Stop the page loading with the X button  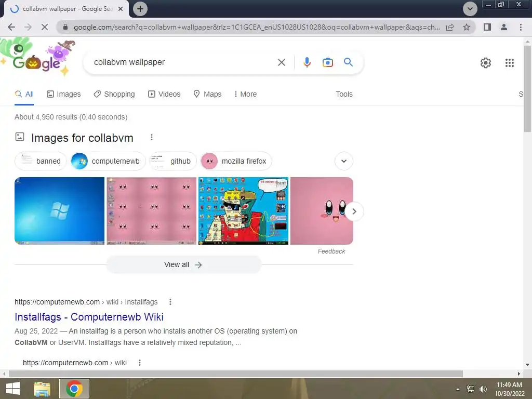(45, 27)
